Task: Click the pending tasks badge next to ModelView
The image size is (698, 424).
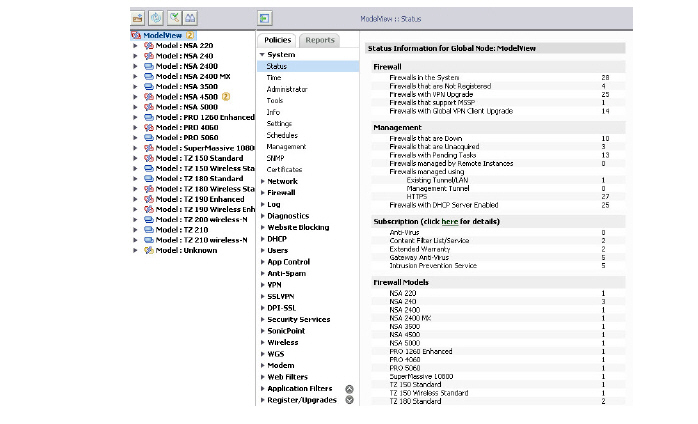Action: point(190,35)
